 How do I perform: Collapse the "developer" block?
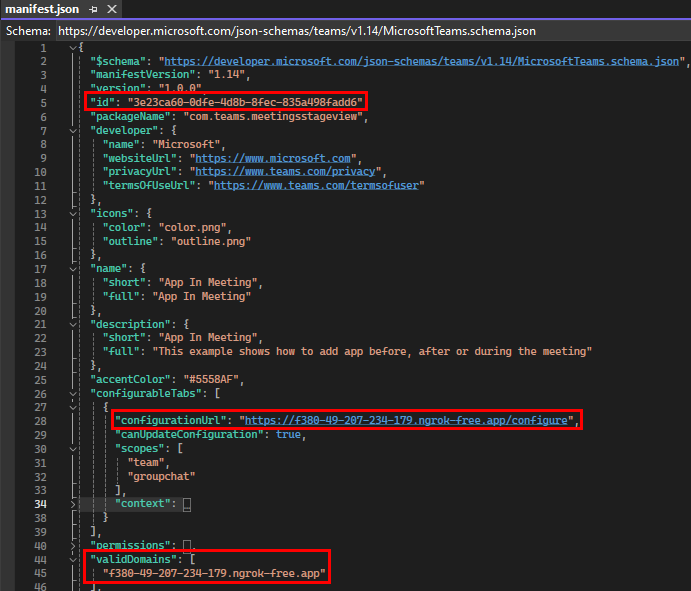[x=73, y=130]
